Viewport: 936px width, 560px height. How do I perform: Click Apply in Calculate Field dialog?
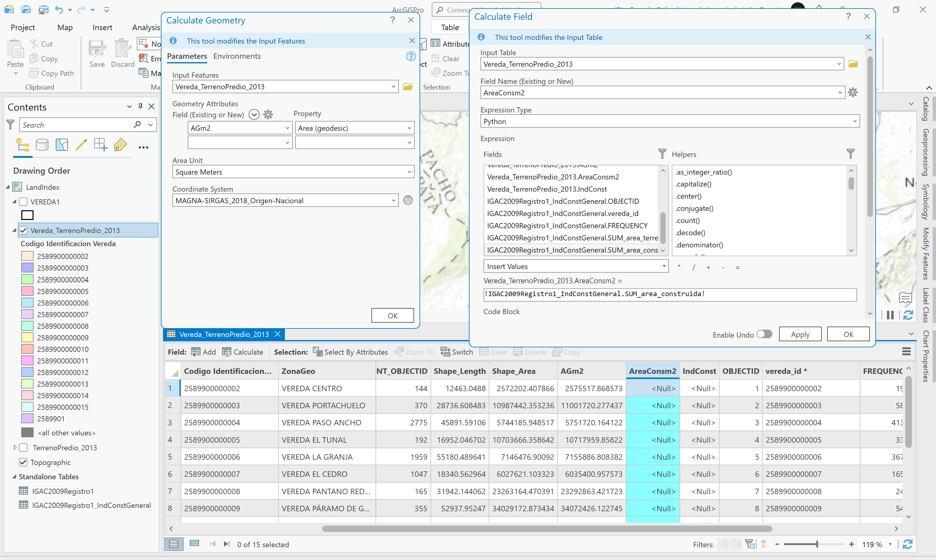800,334
